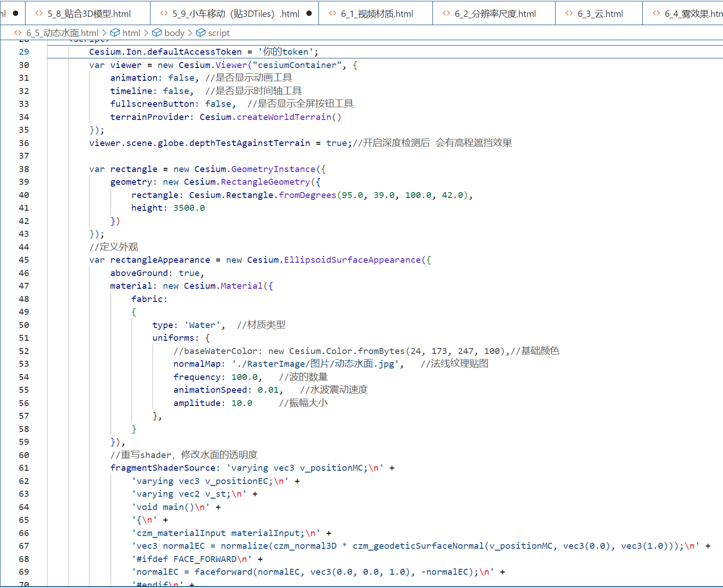Select the 6_1_视频材质.html tab
This screenshot has height=588, width=723.
click(376, 14)
